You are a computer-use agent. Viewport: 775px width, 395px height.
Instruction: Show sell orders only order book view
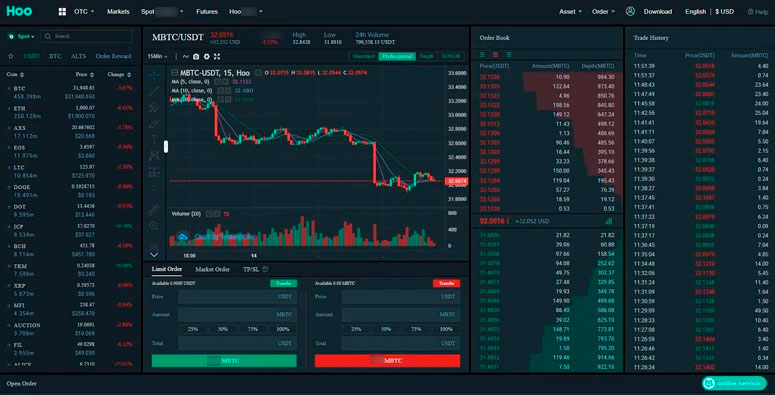[x=496, y=54]
